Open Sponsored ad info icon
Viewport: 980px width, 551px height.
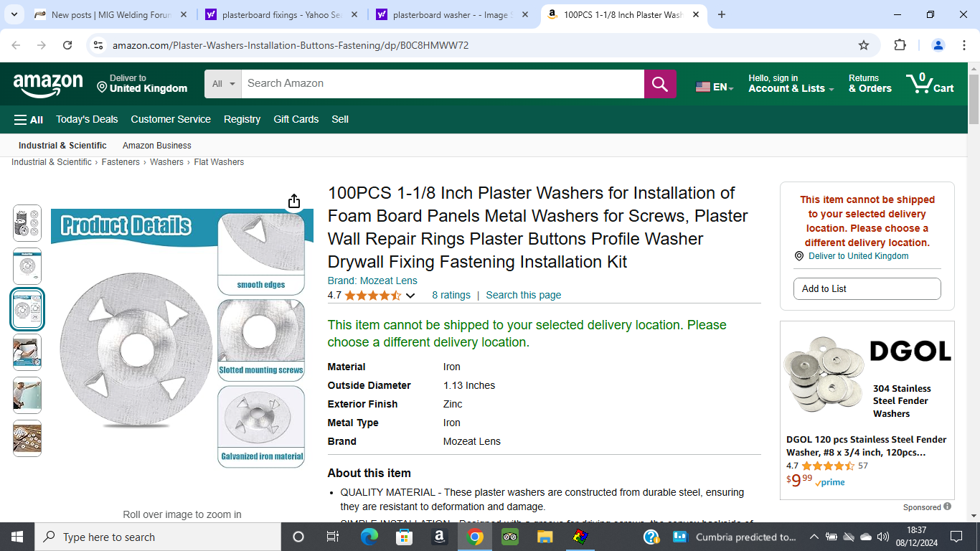click(x=947, y=507)
